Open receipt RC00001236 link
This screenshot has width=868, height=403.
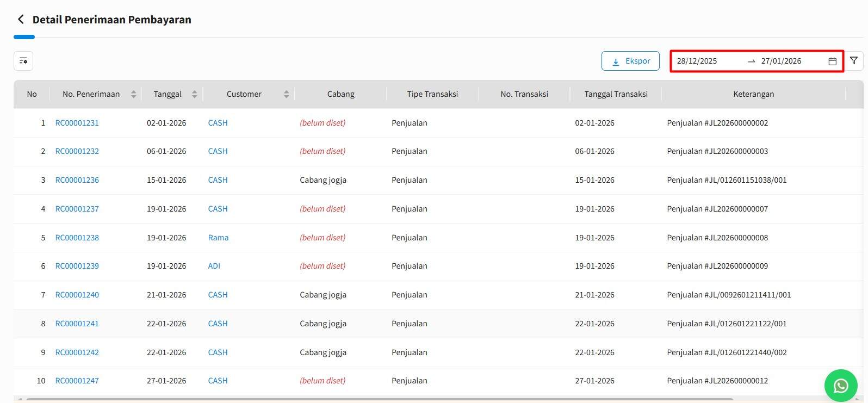[77, 180]
